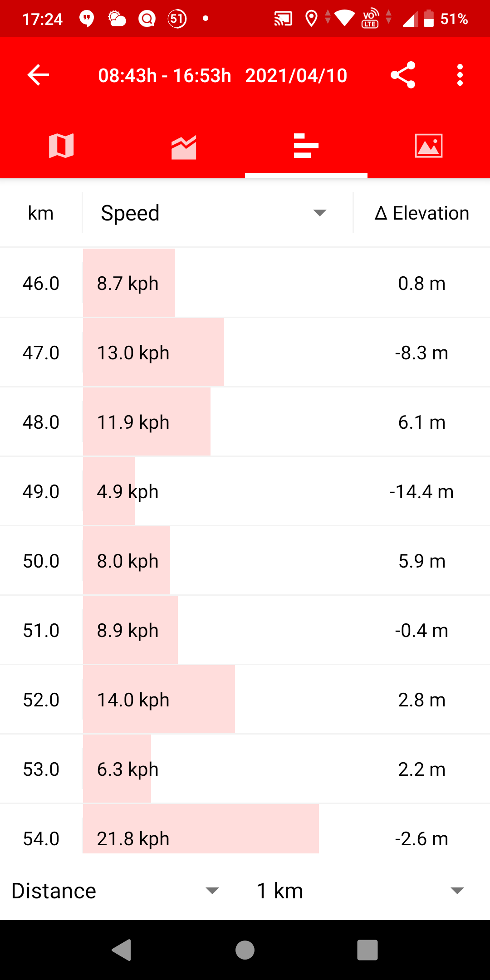Image resolution: width=490 pixels, height=980 pixels.
Task: Open the photos gallery tab
Action: (429, 146)
